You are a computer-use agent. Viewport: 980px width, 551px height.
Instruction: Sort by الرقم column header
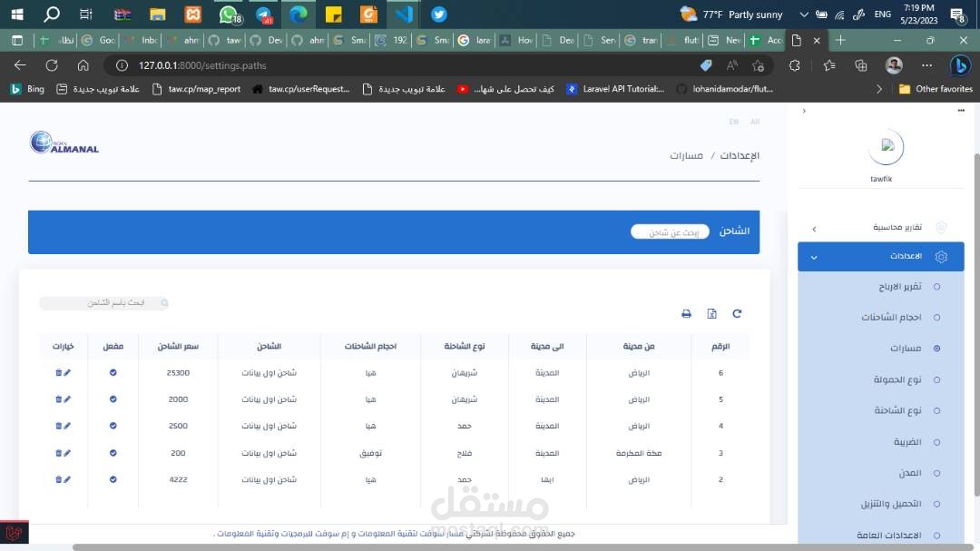pos(720,346)
